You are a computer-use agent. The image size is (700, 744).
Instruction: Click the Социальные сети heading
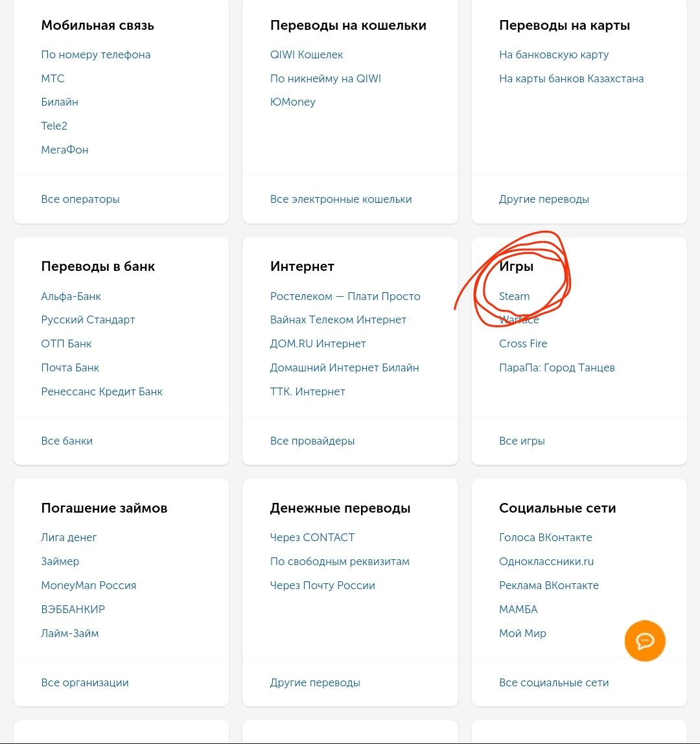[557, 508]
